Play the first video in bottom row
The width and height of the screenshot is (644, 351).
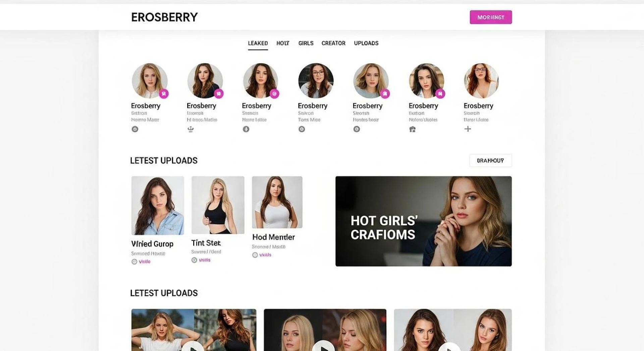pos(193,347)
